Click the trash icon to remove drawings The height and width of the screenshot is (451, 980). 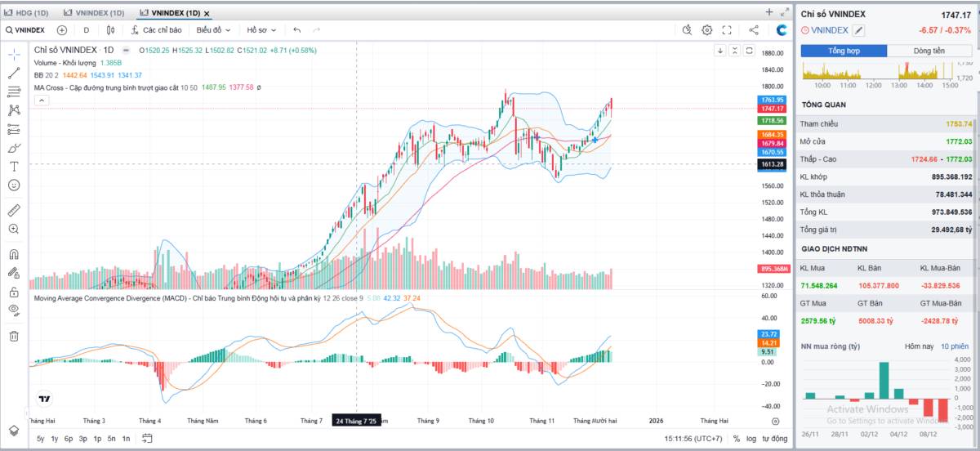pyautogui.click(x=14, y=336)
